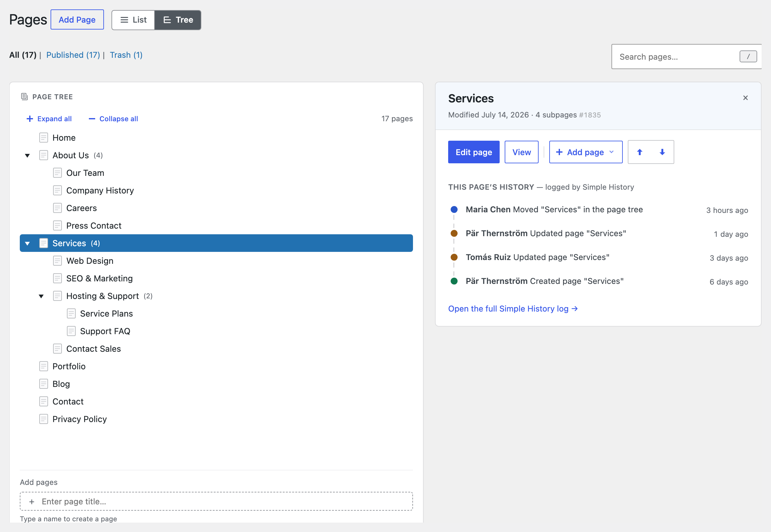Click the '17 pages' count text
Viewport: 771px width, 532px height.
[x=397, y=119]
